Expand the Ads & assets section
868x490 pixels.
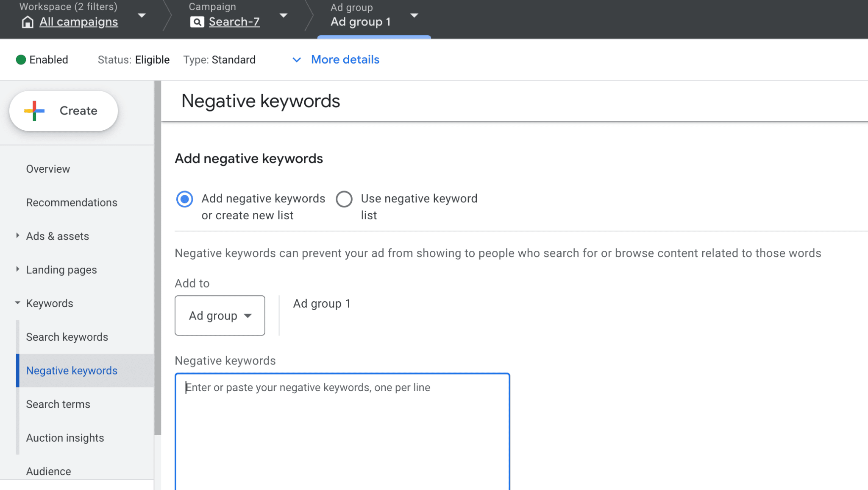17,235
